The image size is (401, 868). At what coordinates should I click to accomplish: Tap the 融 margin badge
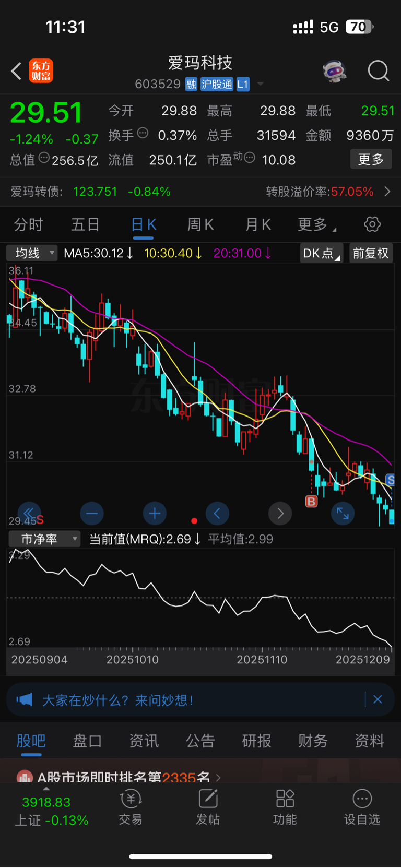[191, 84]
